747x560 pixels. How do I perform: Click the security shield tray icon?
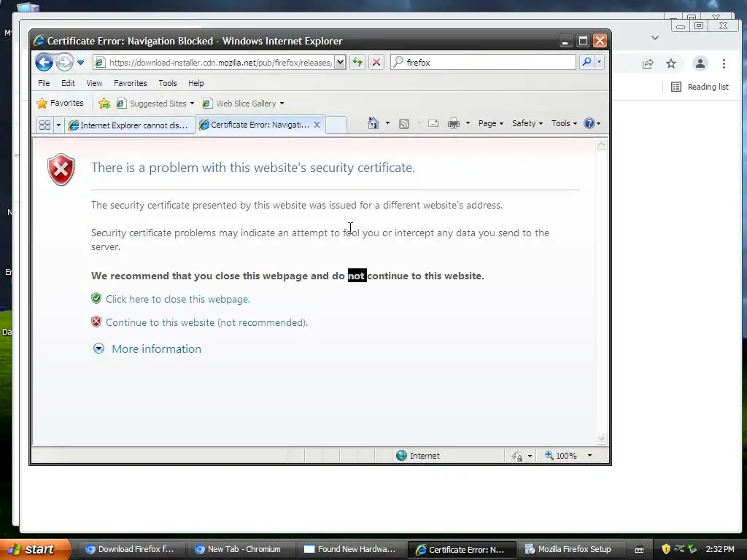(x=666, y=549)
